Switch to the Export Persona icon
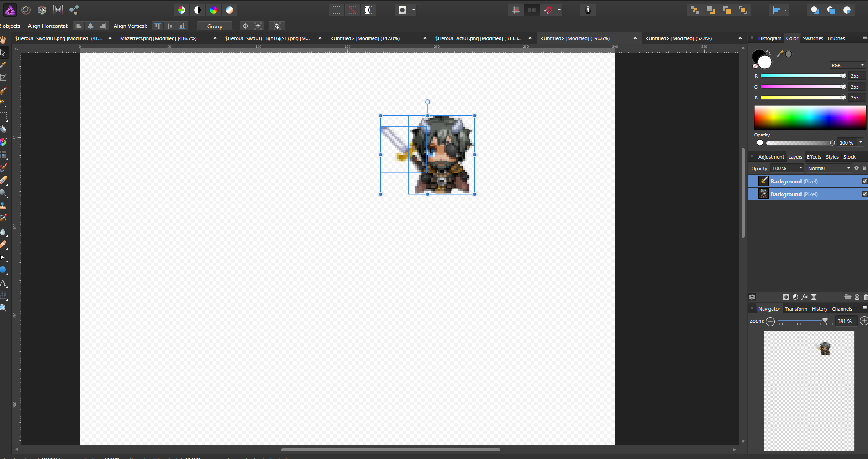Viewport: 868px width, 459px height. coord(74,10)
